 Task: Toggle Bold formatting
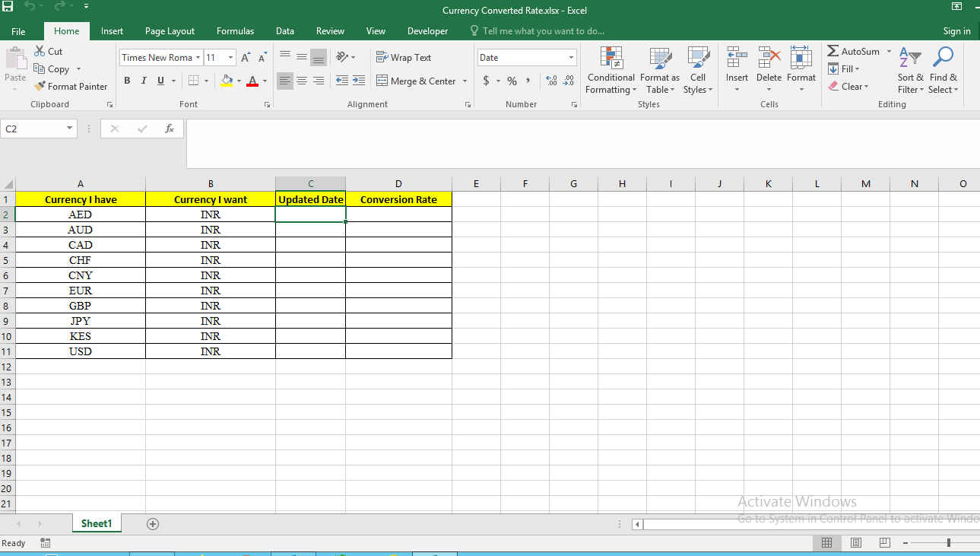click(x=126, y=81)
